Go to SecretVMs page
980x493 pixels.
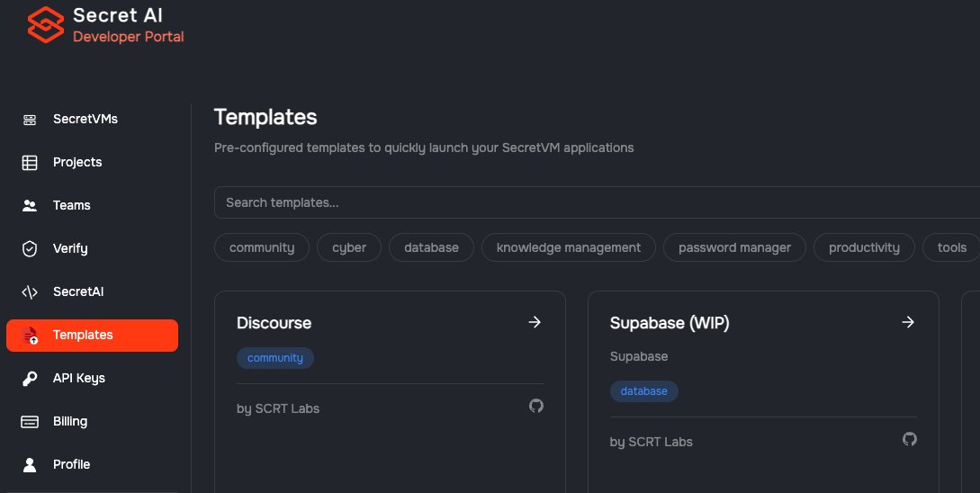point(93,120)
